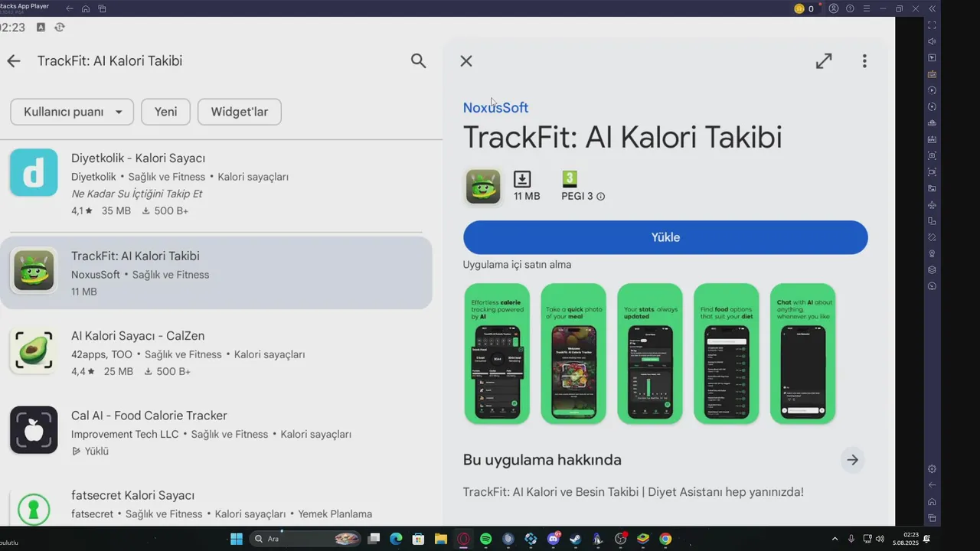Open the Diyetkolik app icon
Viewport: 980px width, 551px height.
(x=34, y=172)
